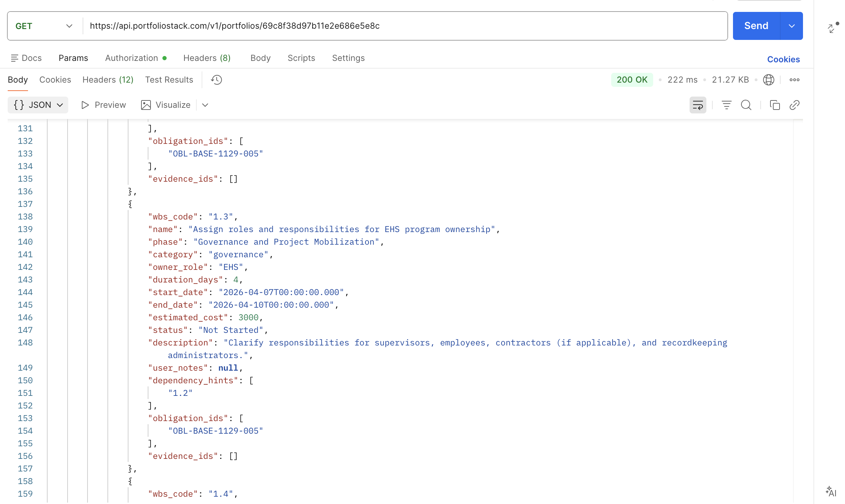
Task: Click the request URL input field
Action: point(405,26)
